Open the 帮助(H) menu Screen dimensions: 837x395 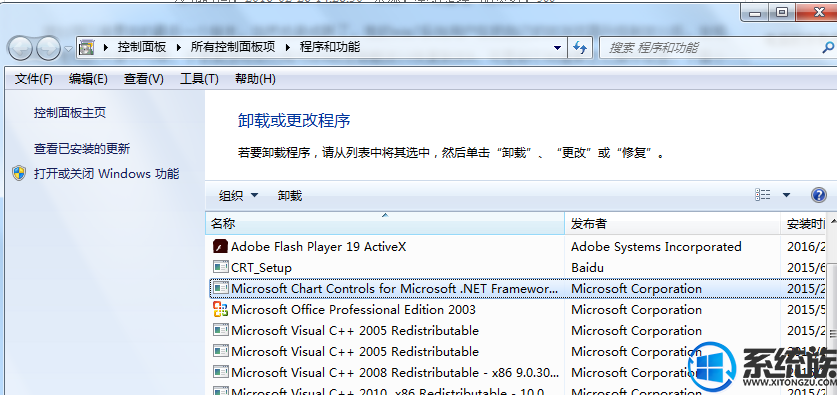[x=255, y=79]
